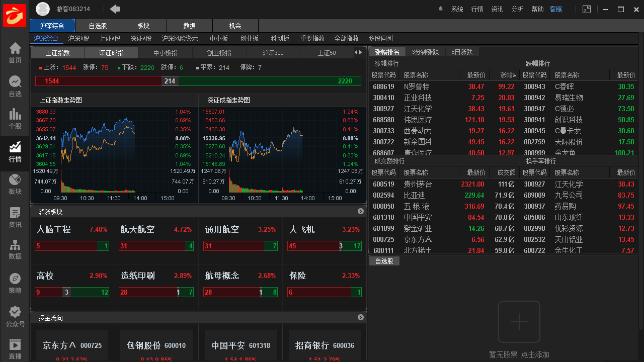Expand the 资金流向 section arrow
Screen dimensions: 644x362
[x=360, y=317]
